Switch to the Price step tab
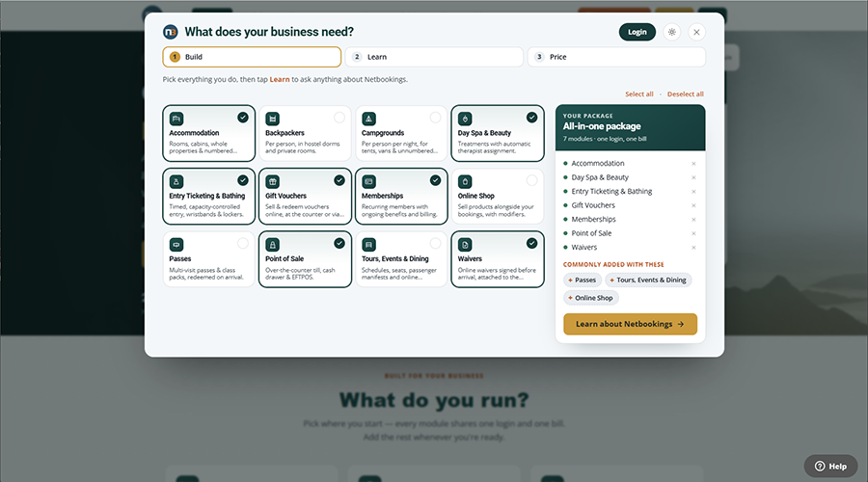The image size is (868, 482). [x=616, y=57]
